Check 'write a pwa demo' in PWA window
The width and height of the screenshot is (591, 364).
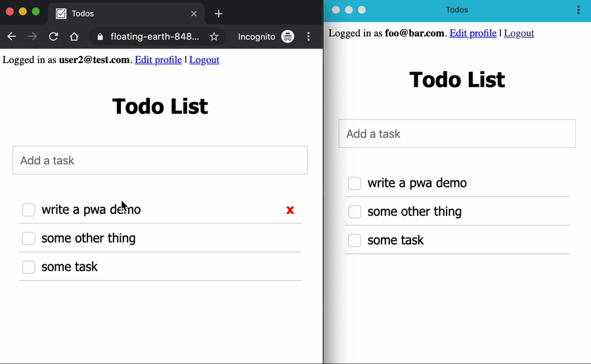click(355, 184)
